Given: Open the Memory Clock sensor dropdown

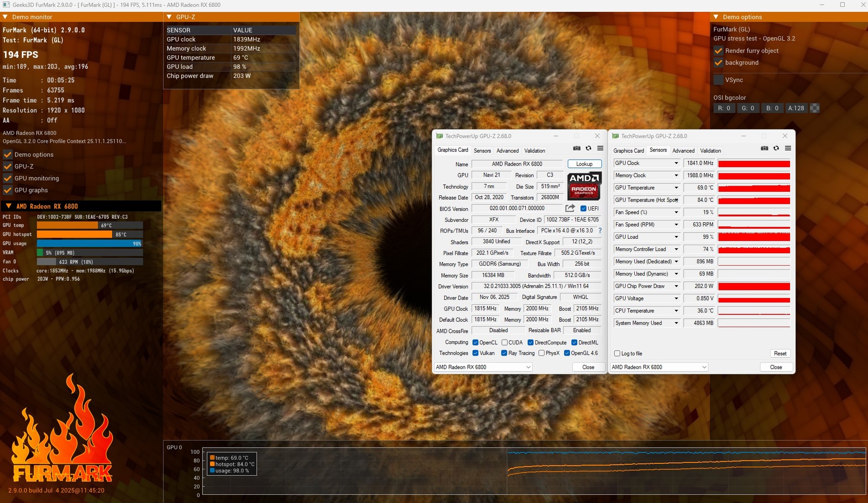Looking at the screenshot, I should tap(676, 175).
